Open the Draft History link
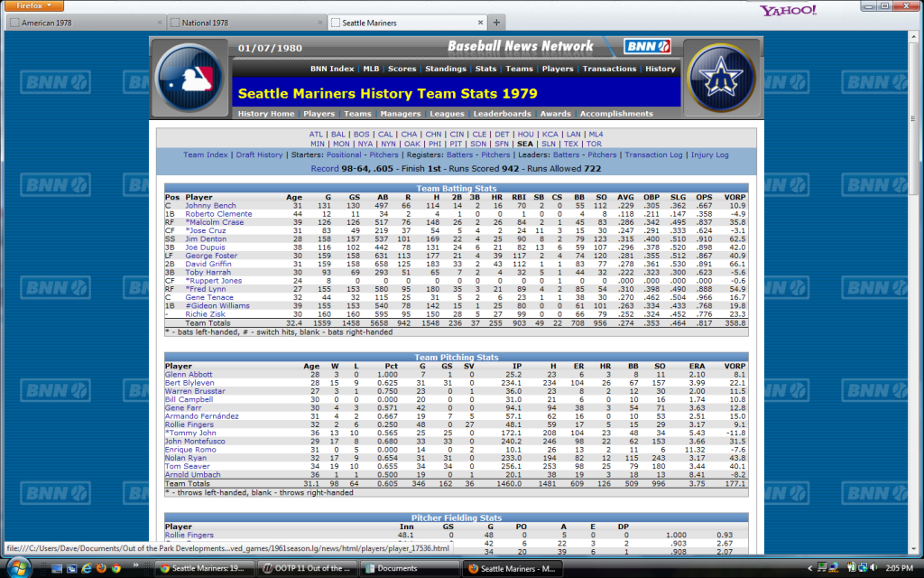Viewport: 924px width, 578px height. click(x=259, y=155)
